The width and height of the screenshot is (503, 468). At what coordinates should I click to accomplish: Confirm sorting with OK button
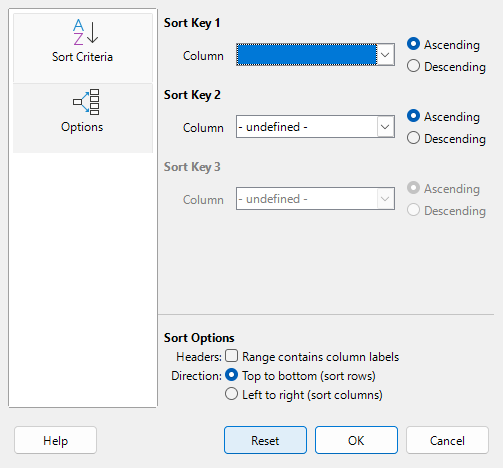356,440
